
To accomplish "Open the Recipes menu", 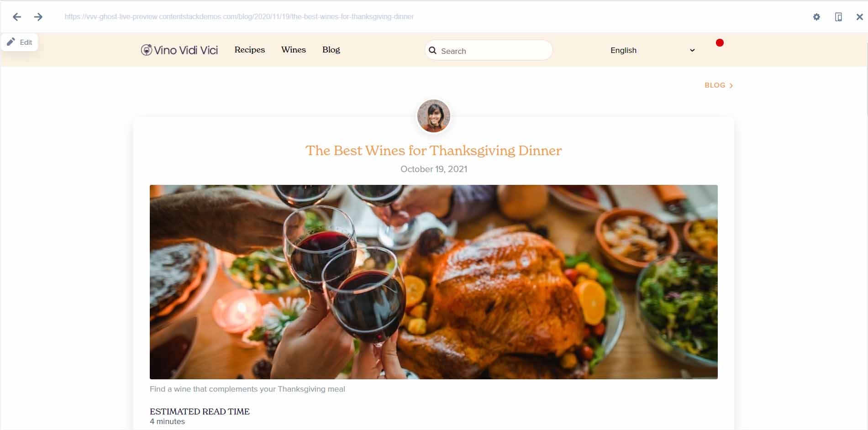I will tap(250, 50).
